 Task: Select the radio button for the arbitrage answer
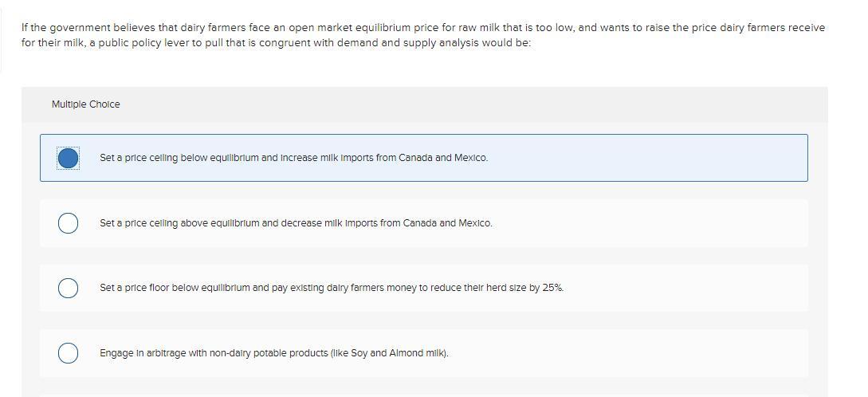(69, 352)
